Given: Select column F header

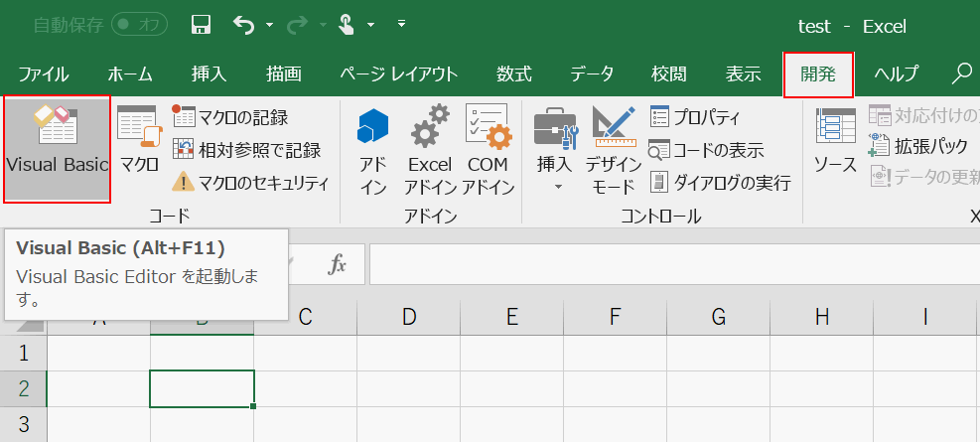Looking at the screenshot, I should tap(615, 318).
